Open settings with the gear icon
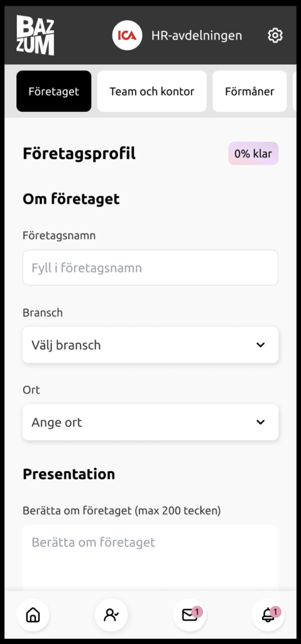301x644 pixels. click(275, 35)
